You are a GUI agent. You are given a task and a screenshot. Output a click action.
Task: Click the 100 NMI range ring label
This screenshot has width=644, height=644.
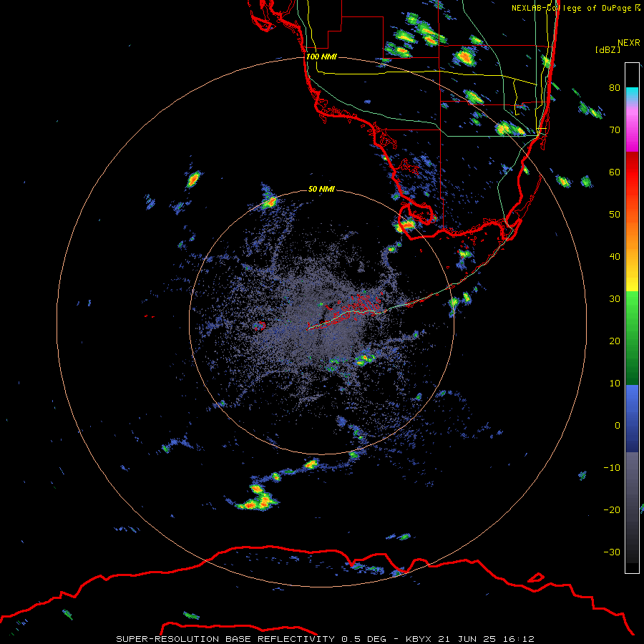click(x=321, y=57)
